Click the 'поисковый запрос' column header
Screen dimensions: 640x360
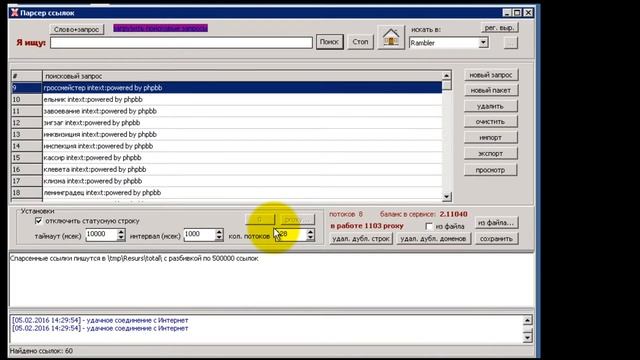pyautogui.click(x=242, y=76)
